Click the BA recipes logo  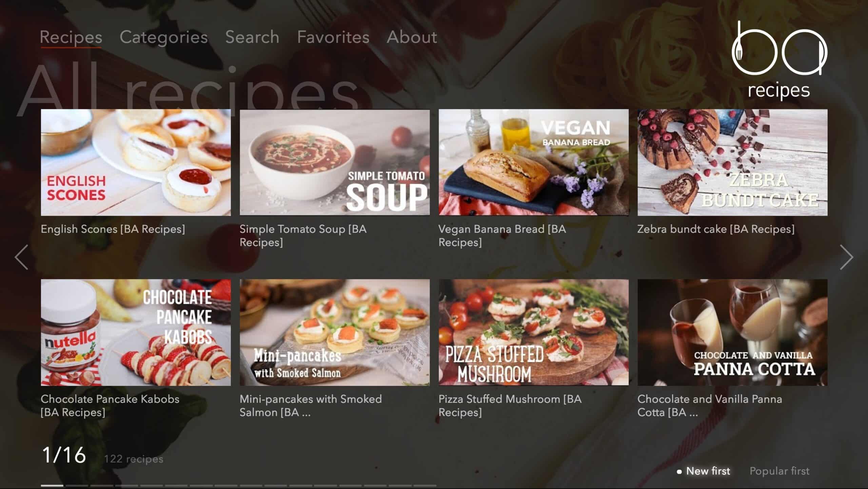pos(779,60)
